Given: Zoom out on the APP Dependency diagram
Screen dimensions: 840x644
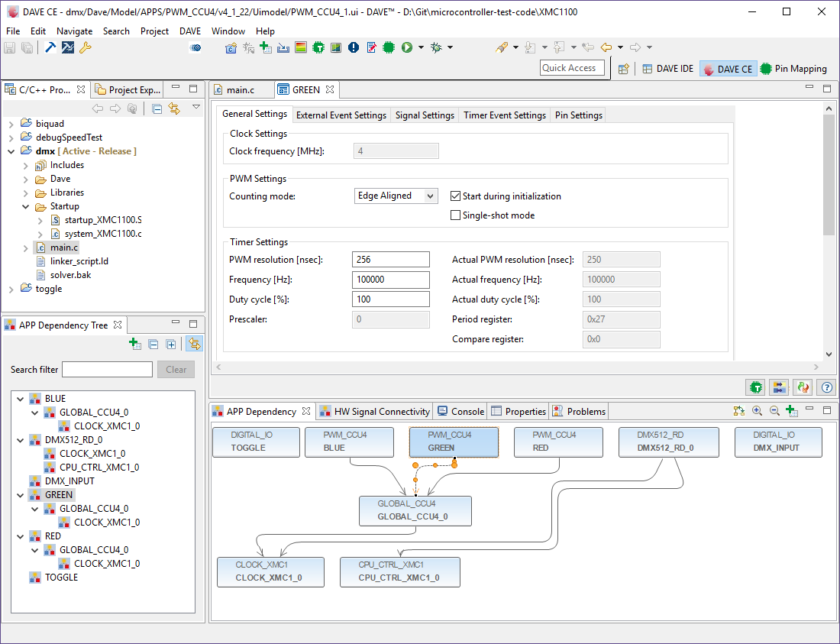Looking at the screenshot, I should 774,411.
